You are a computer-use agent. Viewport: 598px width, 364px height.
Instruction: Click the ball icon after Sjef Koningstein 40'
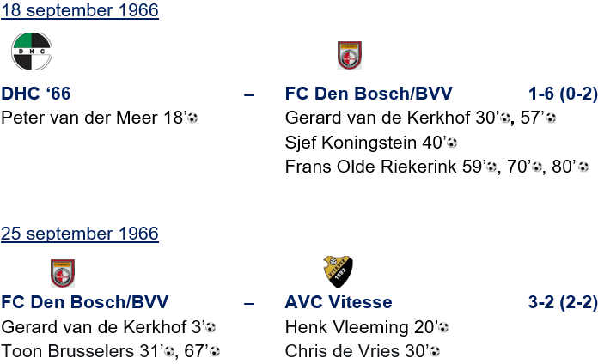pos(451,143)
